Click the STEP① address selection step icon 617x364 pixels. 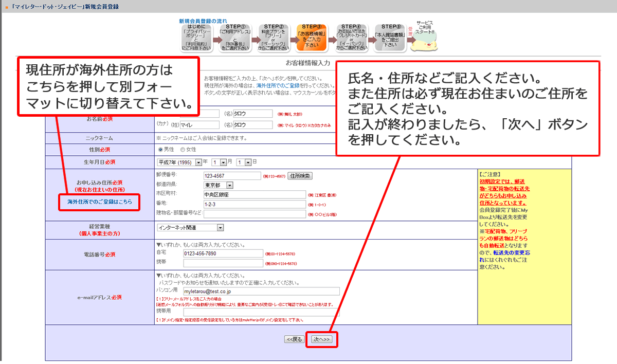point(235,37)
